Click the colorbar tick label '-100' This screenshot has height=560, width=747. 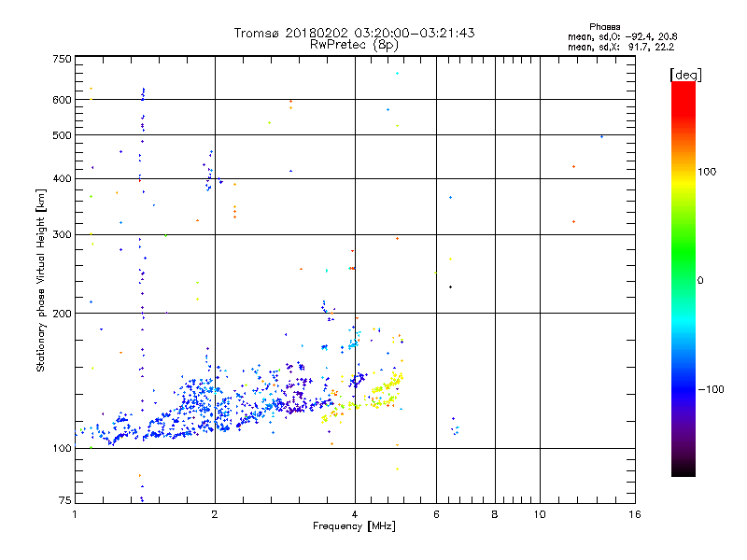point(711,389)
